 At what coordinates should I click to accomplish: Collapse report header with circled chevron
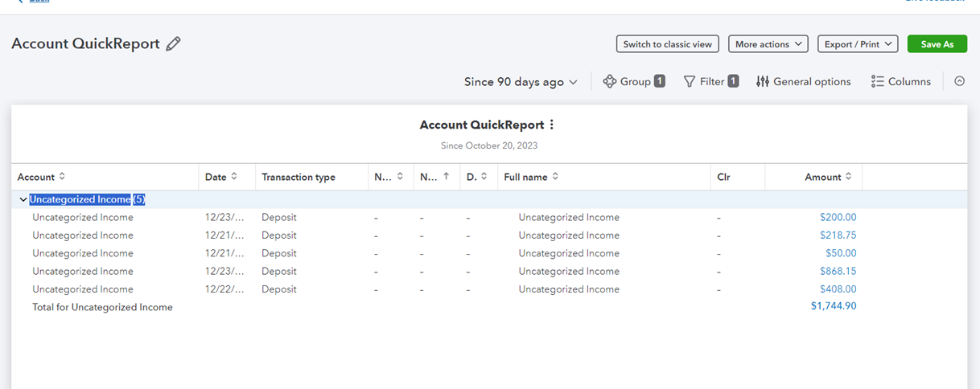tap(959, 81)
